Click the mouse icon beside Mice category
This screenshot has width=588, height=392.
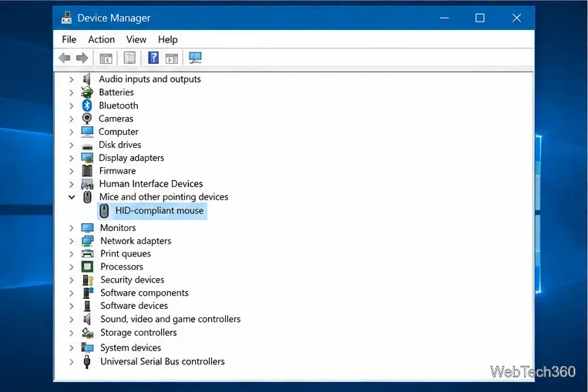pyautogui.click(x=87, y=197)
